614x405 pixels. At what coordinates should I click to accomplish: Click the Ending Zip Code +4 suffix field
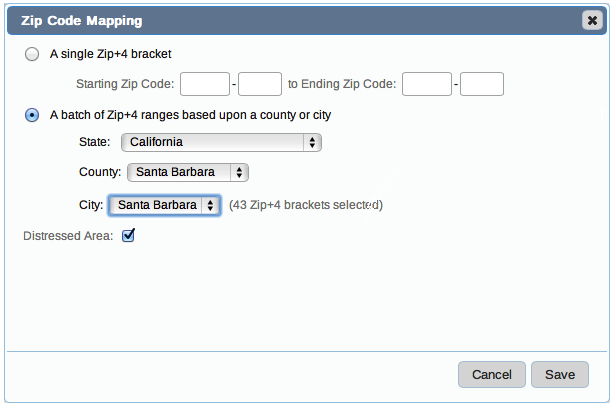click(482, 84)
